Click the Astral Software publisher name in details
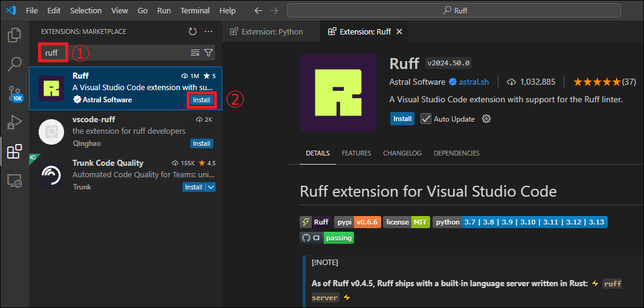 point(417,82)
